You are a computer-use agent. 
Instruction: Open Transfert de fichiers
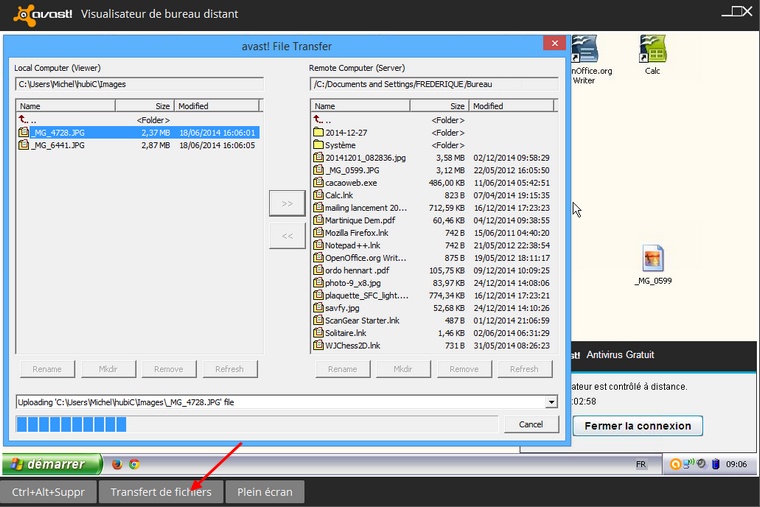tap(161, 492)
